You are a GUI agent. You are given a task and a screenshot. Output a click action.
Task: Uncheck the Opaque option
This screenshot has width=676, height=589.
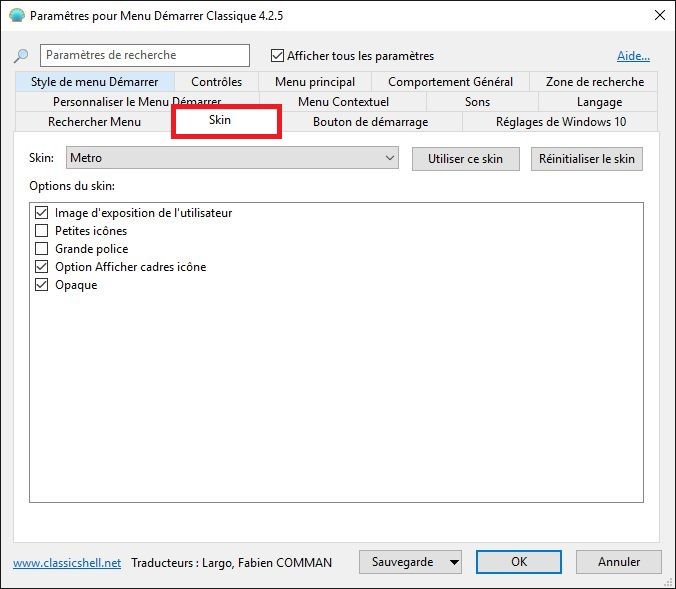coord(41,285)
